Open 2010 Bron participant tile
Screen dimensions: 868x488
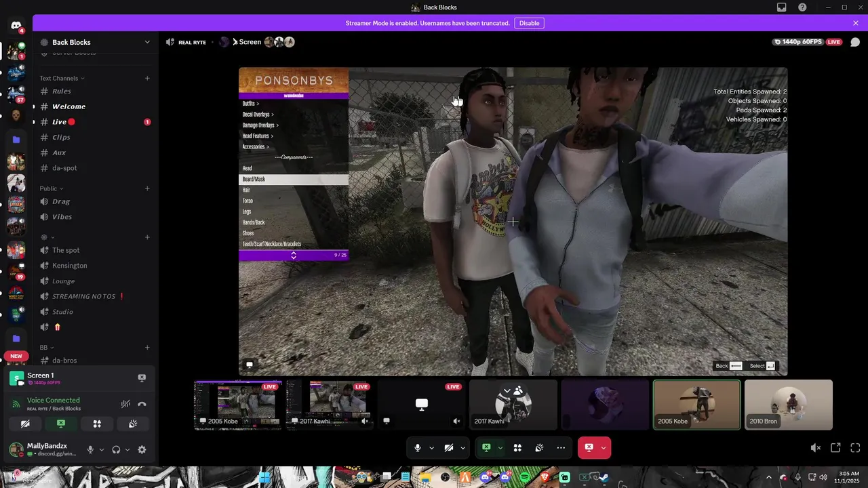coord(789,405)
